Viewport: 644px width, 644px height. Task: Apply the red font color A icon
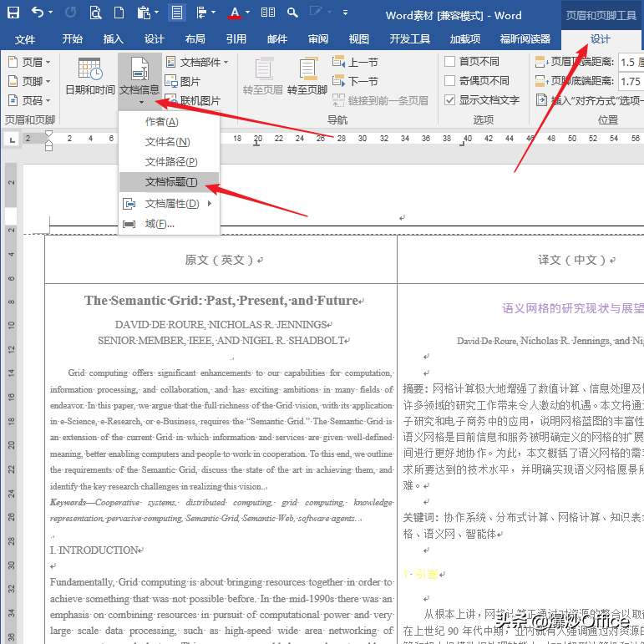235,13
